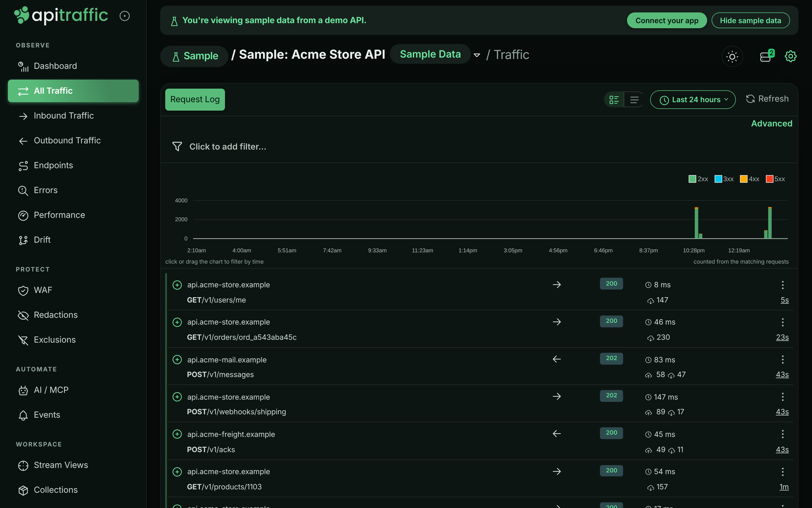The height and width of the screenshot is (508, 812).
Task: Click Connect your app button
Action: (667, 21)
